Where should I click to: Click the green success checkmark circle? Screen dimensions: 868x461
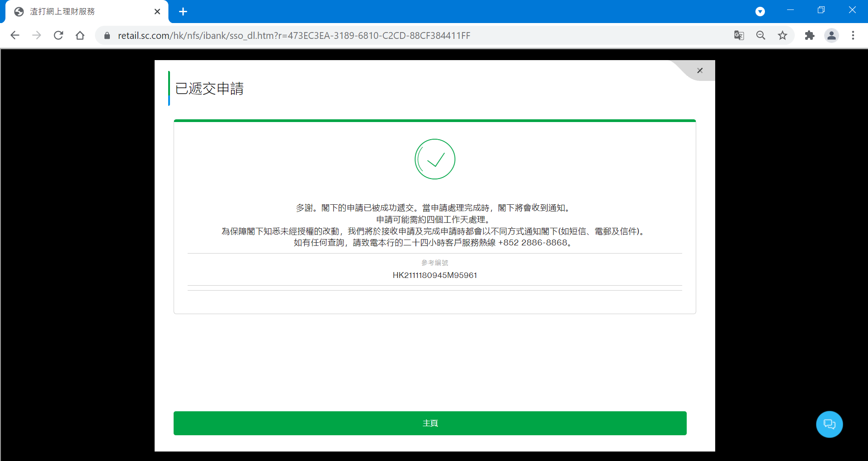(x=434, y=159)
